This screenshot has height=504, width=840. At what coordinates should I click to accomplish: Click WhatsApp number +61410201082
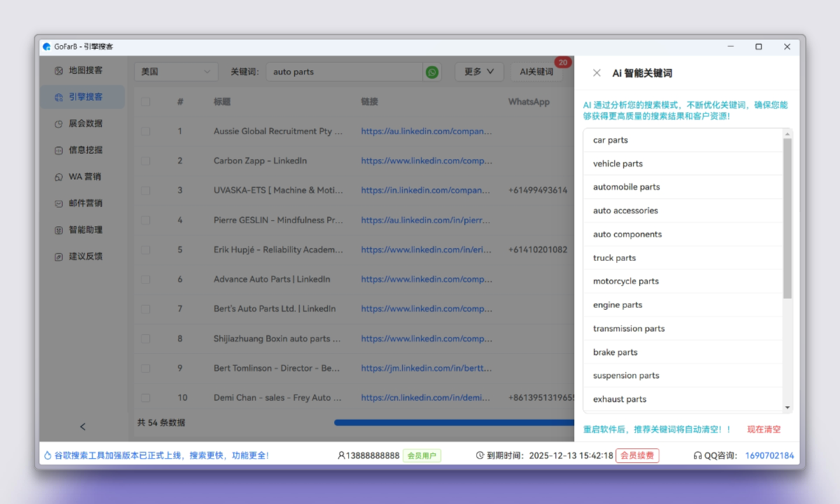click(538, 250)
